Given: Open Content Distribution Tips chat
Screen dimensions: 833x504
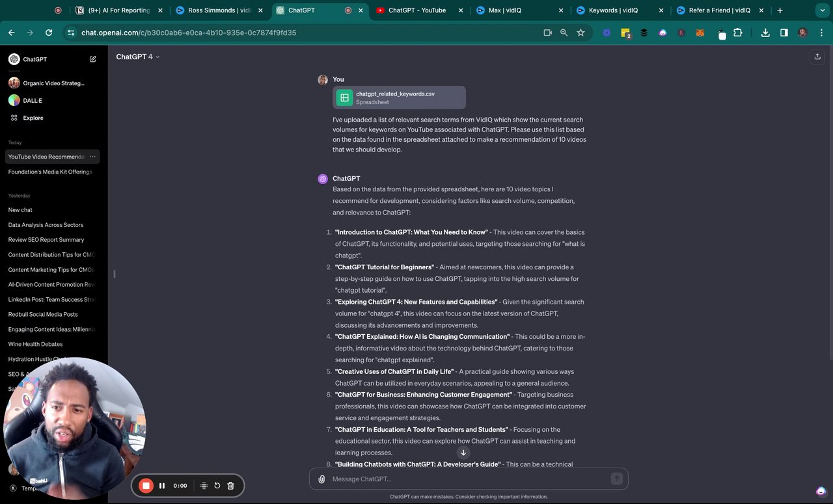Looking at the screenshot, I should point(52,255).
